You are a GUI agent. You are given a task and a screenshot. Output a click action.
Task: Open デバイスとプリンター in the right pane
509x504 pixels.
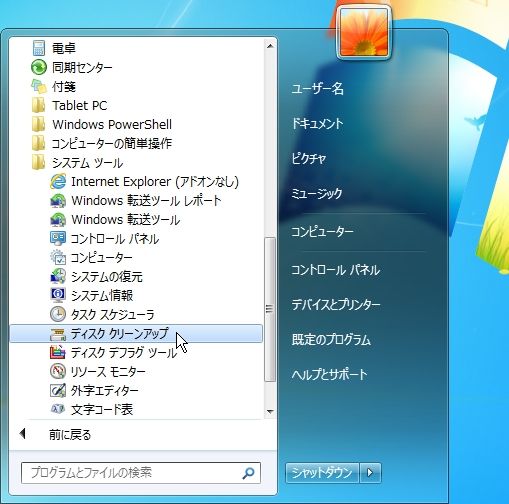click(336, 304)
